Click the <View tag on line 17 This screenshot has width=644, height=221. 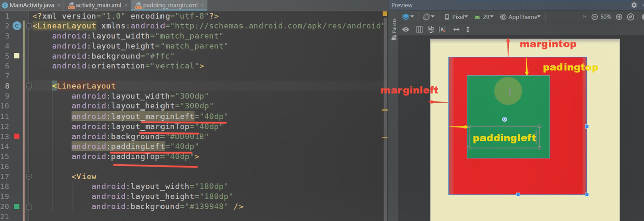84,176
